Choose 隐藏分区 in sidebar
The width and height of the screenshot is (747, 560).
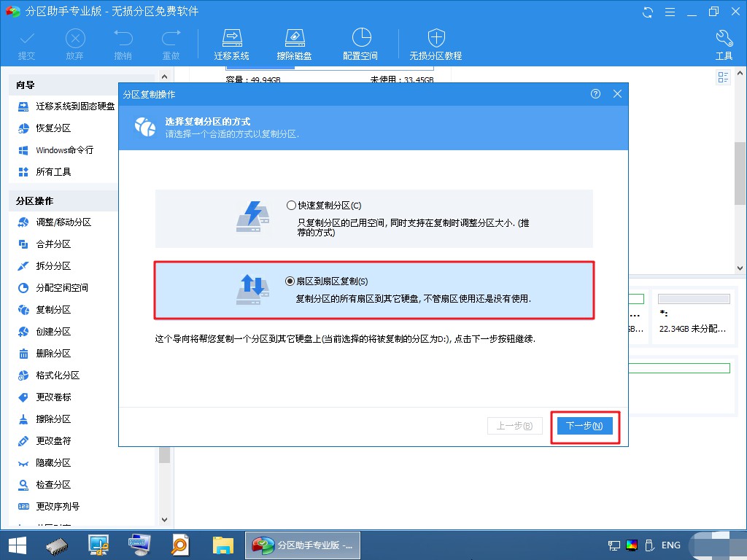point(44,463)
